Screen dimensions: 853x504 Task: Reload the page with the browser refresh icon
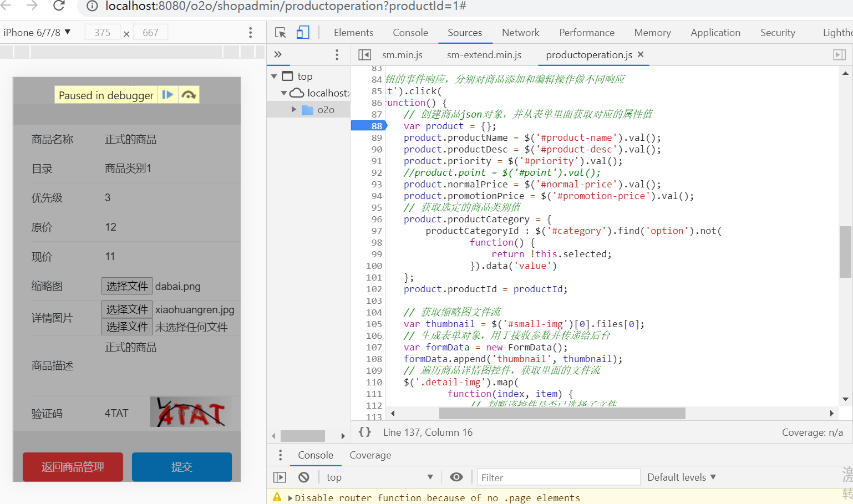pos(59,6)
